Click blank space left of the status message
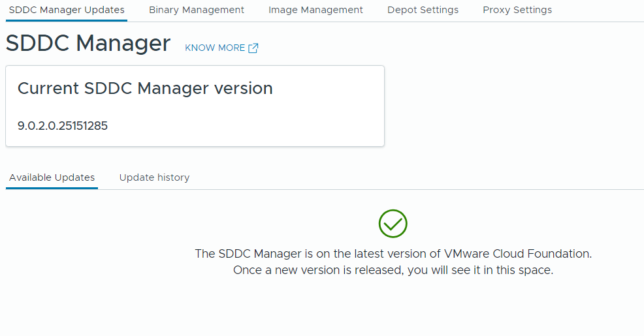 pos(91,261)
